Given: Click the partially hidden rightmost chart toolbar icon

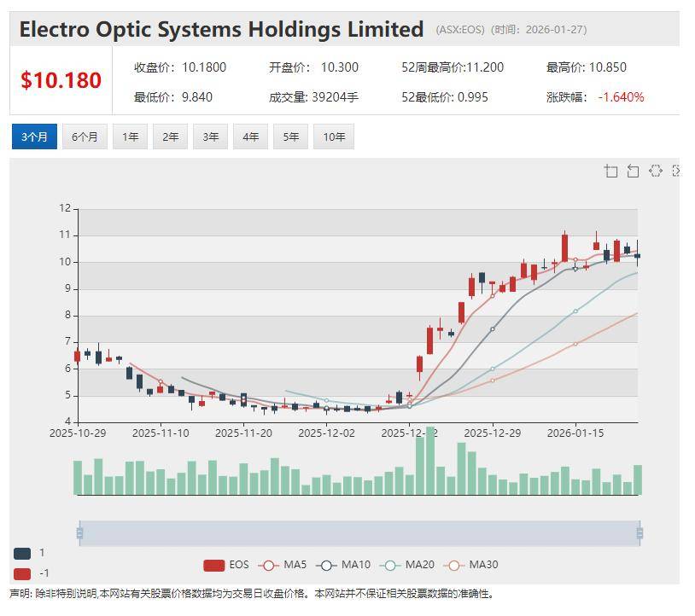Looking at the screenshot, I should tap(675, 171).
